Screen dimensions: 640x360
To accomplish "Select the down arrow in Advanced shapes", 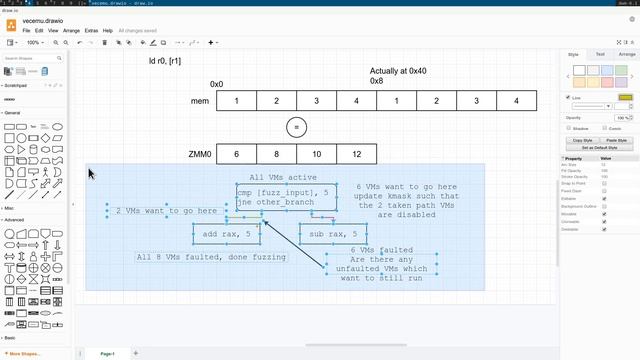I will [x=58, y=245].
